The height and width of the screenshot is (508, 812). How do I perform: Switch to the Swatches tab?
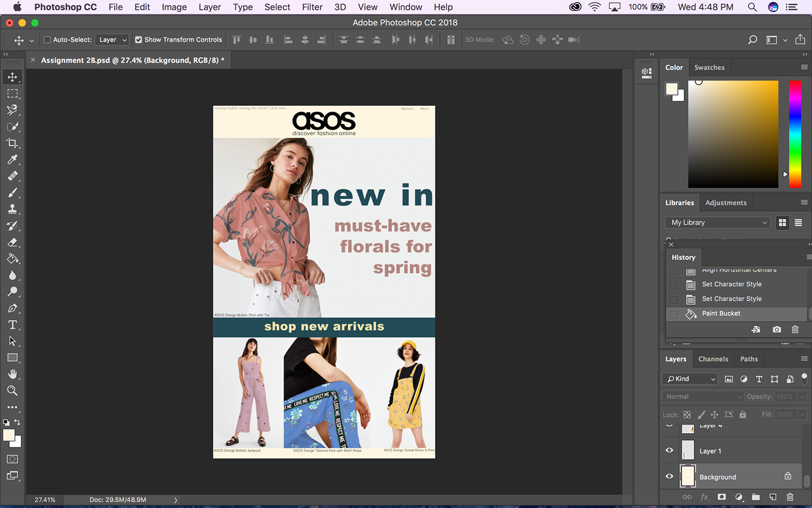[x=709, y=67]
